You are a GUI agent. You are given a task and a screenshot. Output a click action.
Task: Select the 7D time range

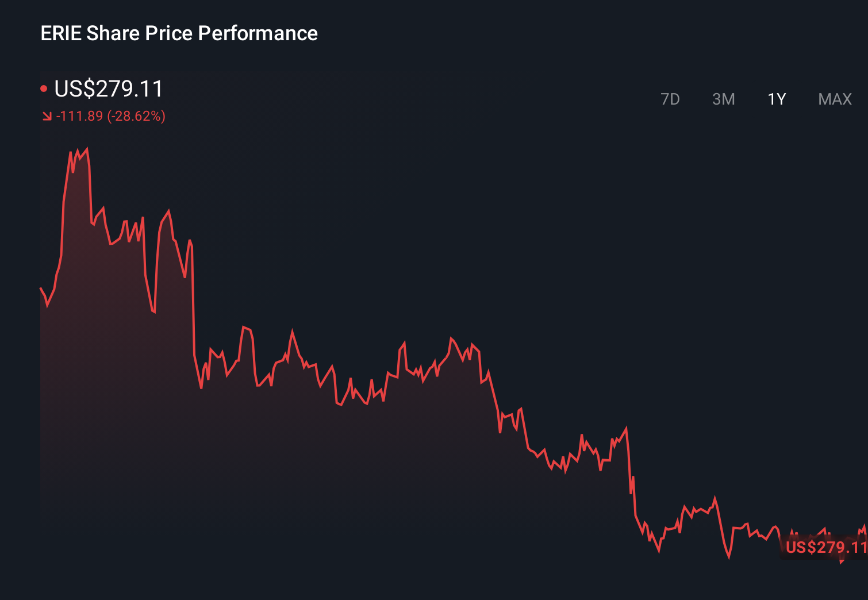(x=671, y=99)
